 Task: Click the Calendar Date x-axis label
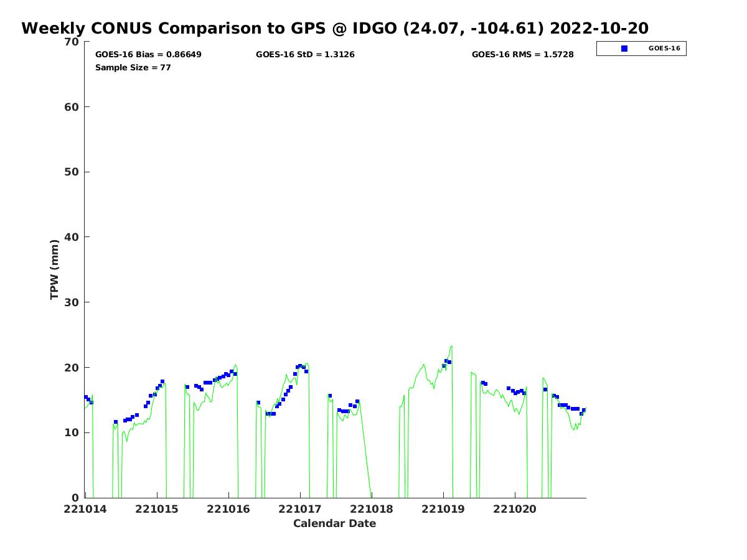[x=334, y=523]
